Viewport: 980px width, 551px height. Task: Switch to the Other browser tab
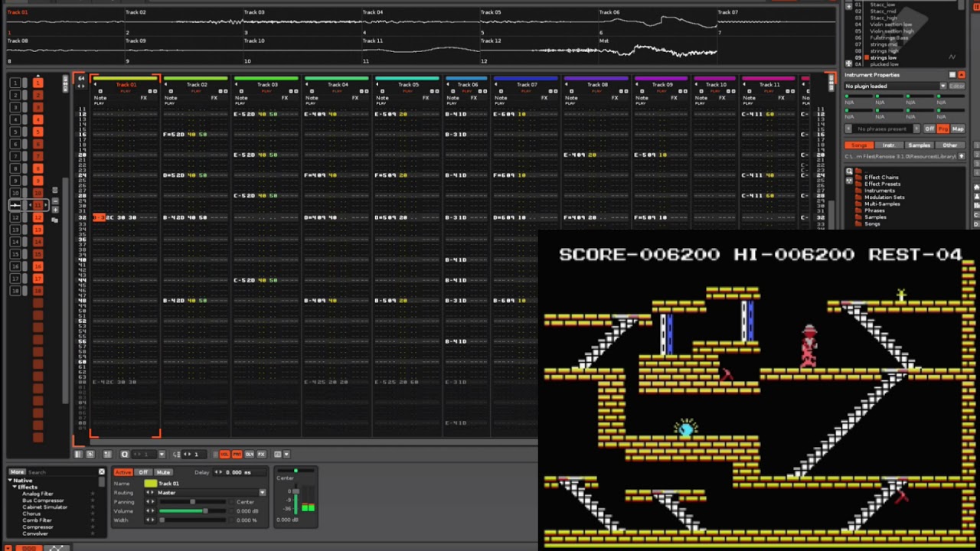click(950, 145)
